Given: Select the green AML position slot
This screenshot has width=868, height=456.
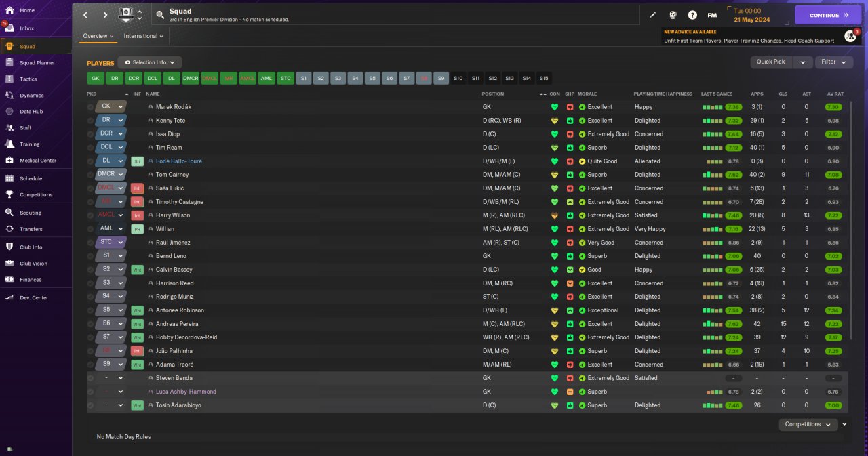Looking at the screenshot, I should pyautogui.click(x=267, y=78).
